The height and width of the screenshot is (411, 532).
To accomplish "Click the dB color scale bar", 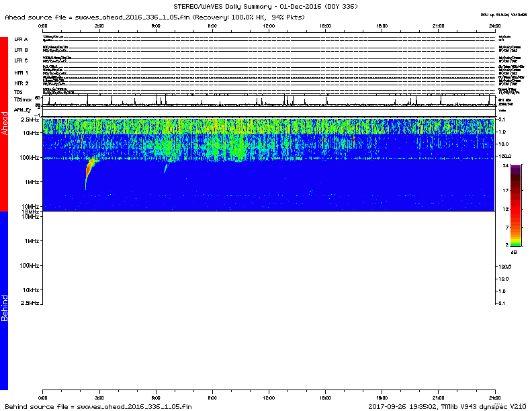I will coord(515,206).
